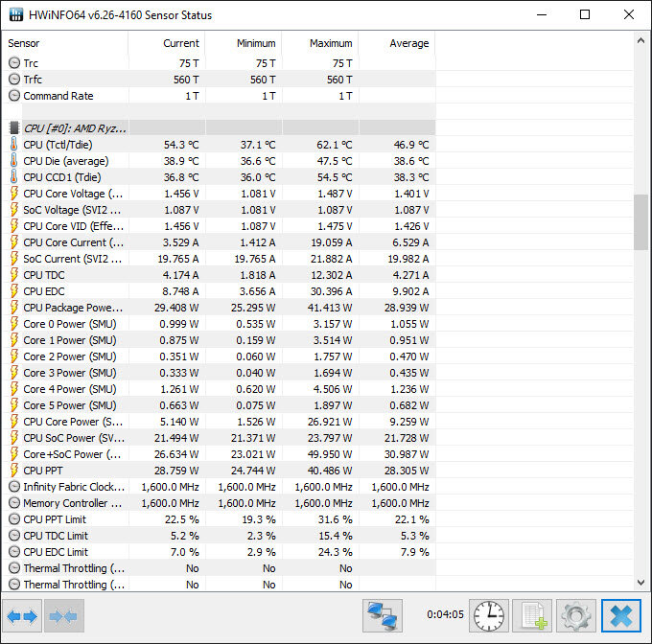Select the CPU [#0]: AMD Ryz... group header
The image size is (652, 644).
(x=75, y=128)
